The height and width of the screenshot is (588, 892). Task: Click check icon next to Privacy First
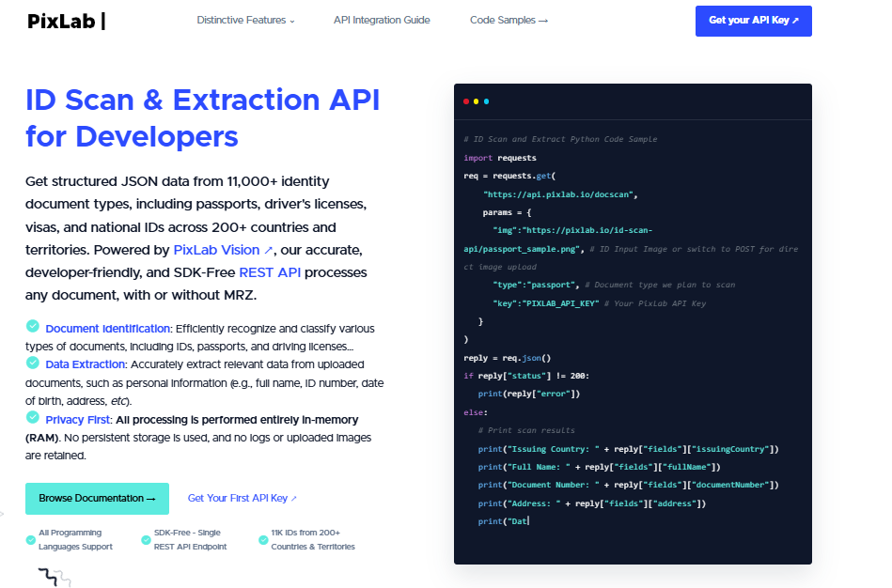[x=33, y=417]
